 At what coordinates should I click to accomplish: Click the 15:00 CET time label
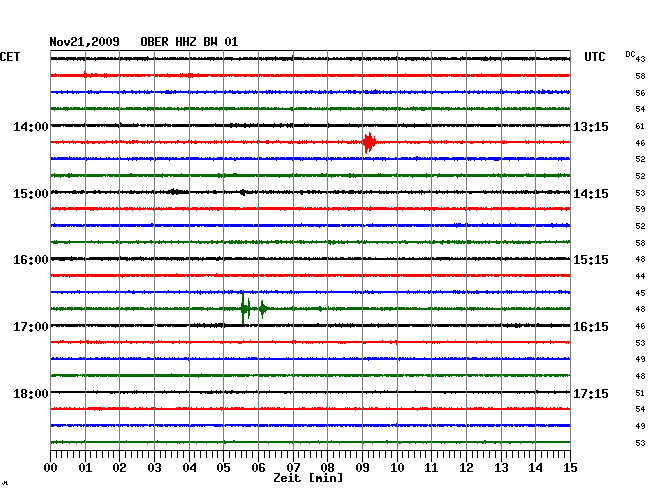pos(31,194)
